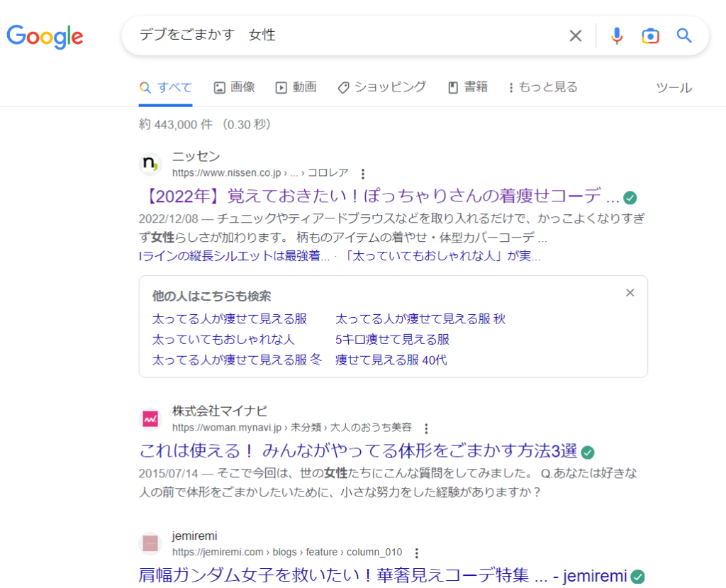This screenshot has height=588, width=726.
Task: Switch to the 画像 tab
Action: click(234, 87)
